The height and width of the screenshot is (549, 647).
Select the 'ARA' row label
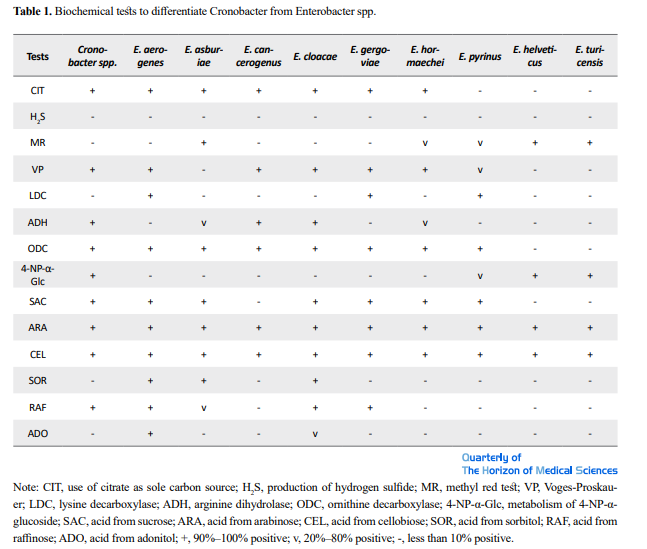38,328
